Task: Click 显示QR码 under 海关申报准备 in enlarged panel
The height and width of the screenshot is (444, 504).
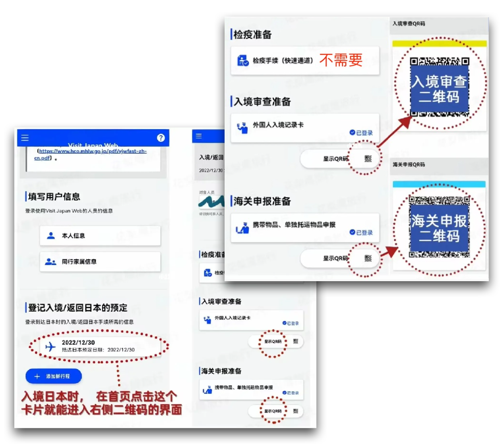Action: tap(335, 259)
